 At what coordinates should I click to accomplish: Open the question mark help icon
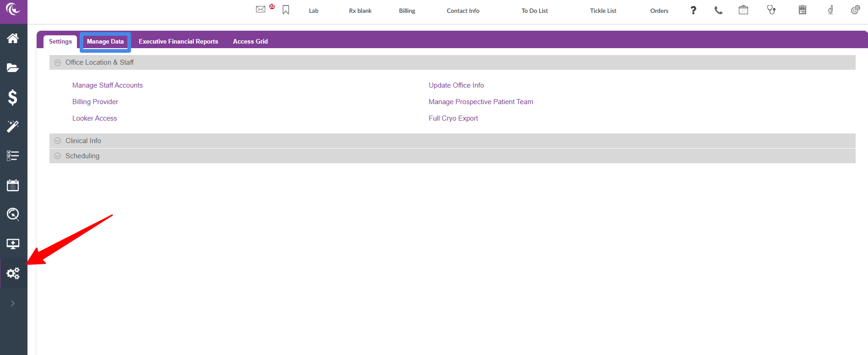coord(693,10)
